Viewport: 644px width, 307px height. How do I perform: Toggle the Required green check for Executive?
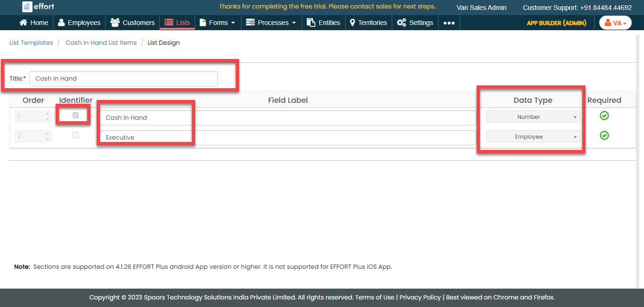(604, 135)
